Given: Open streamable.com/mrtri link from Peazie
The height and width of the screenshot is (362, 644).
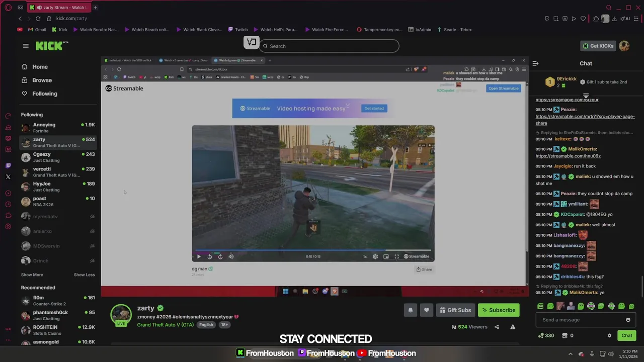Looking at the screenshot, I should [585, 120].
